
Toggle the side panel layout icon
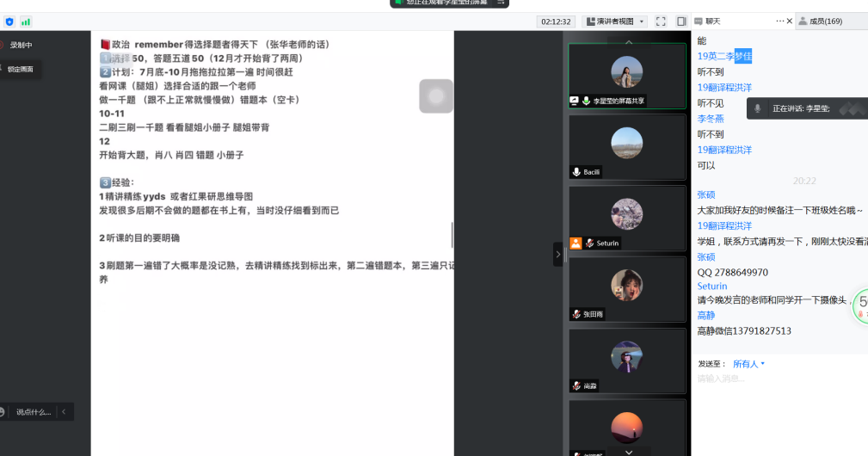click(681, 22)
